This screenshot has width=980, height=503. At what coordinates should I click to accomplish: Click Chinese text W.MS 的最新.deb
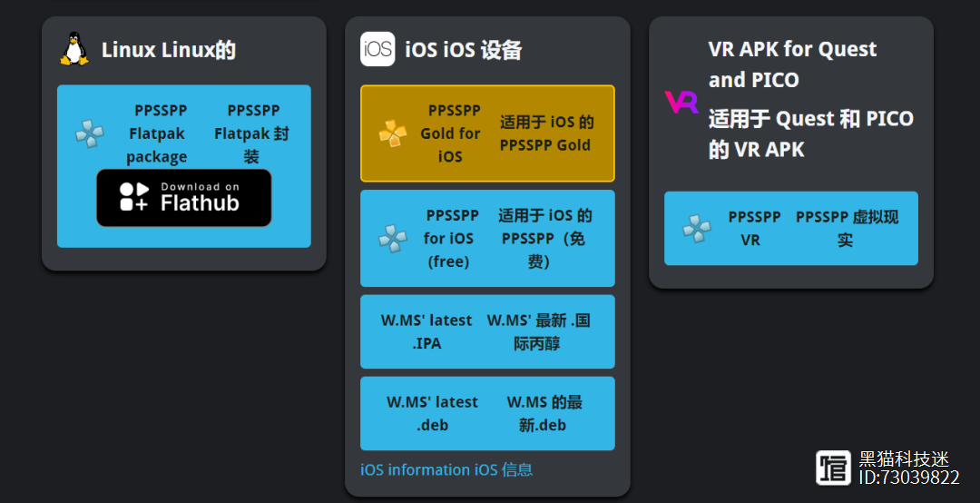(544, 413)
